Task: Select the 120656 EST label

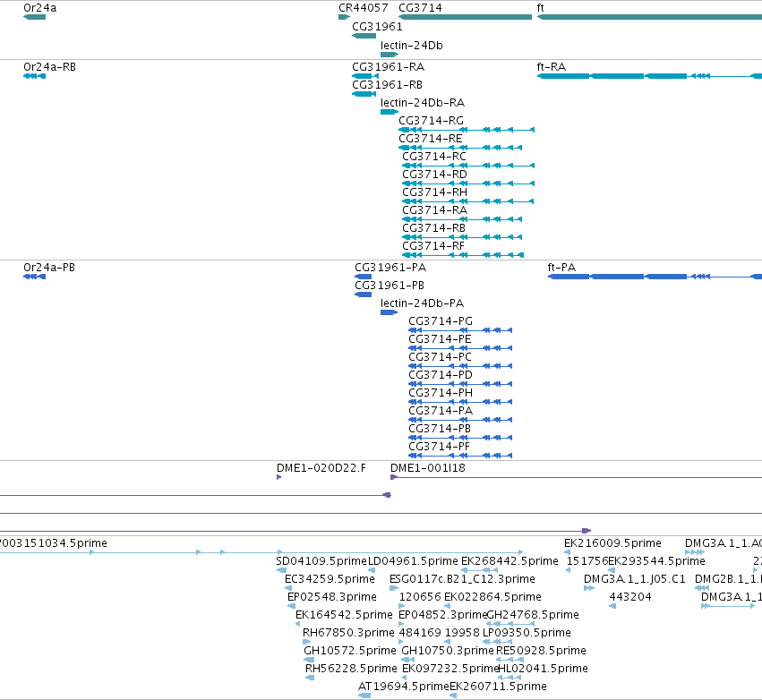Action: tap(420, 597)
